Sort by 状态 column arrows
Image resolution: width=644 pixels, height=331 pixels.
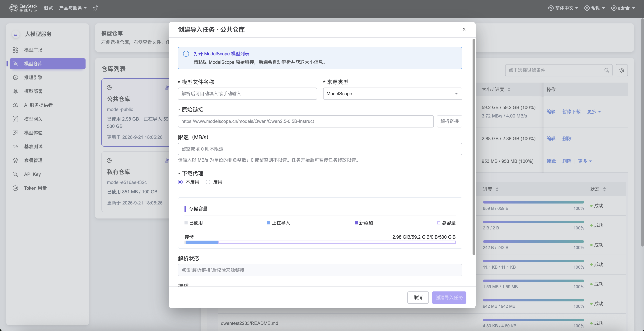click(604, 189)
